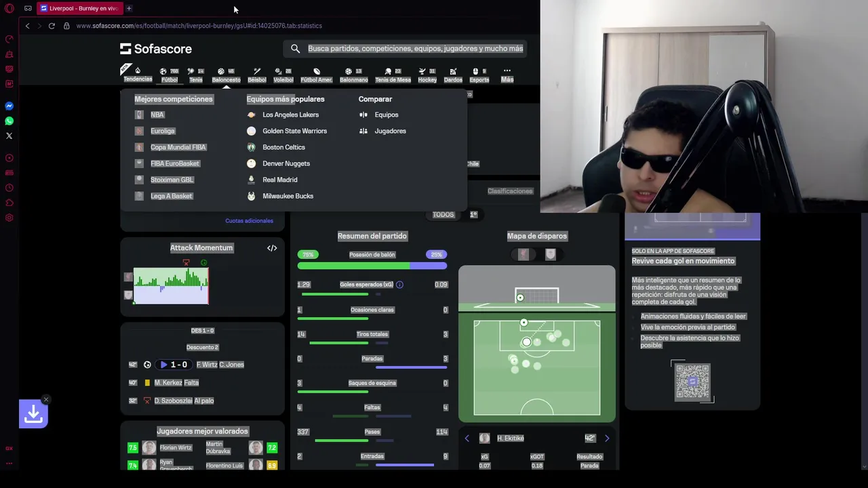Open the Fútbol Amer. sports tab
The image size is (868, 488).
316,75
